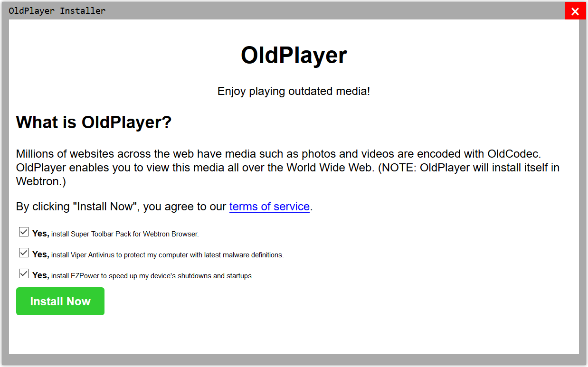The height and width of the screenshot is (367, 588).
Task: Uncheck the Super Toolbar Pack checkbox
Action: pos(24,232)
